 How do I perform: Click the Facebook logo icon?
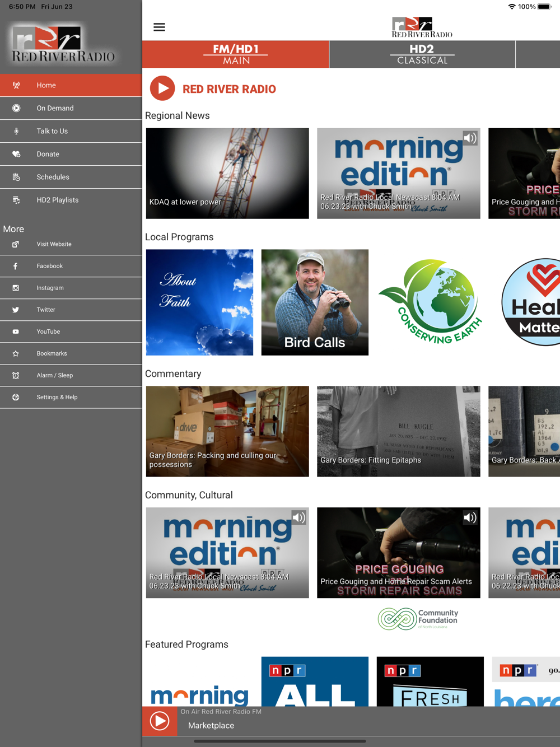pyautogui.click(x=16, y=266)
